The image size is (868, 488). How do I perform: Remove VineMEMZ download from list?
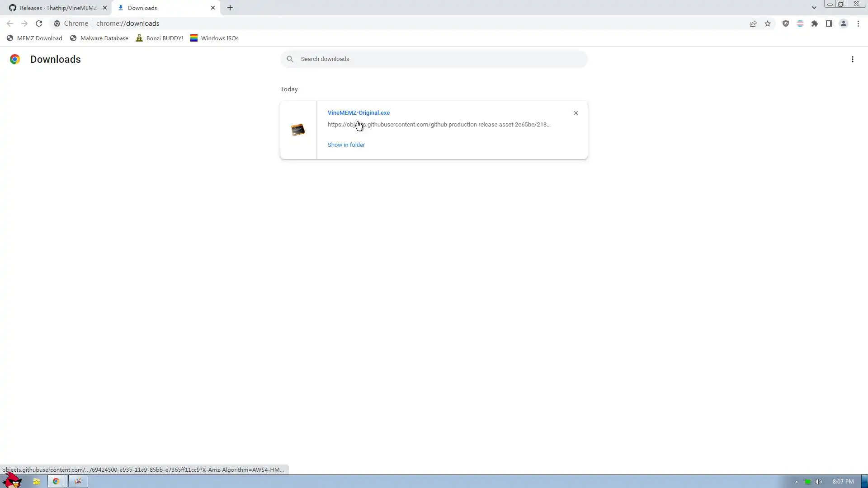[x=576, y=113]
